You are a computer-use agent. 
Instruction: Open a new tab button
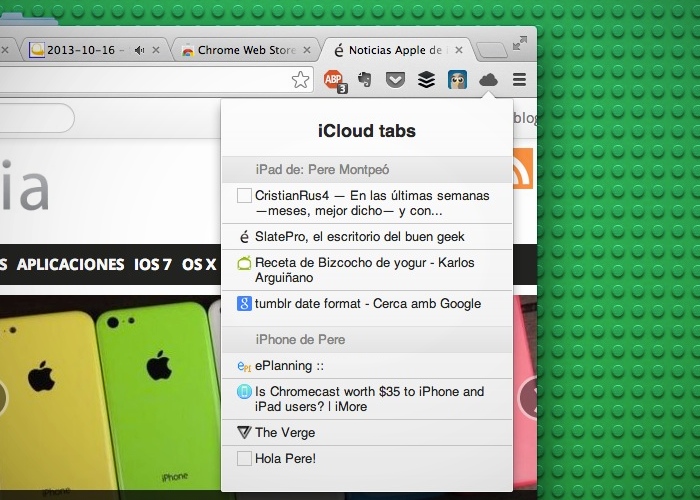[492, 50]
